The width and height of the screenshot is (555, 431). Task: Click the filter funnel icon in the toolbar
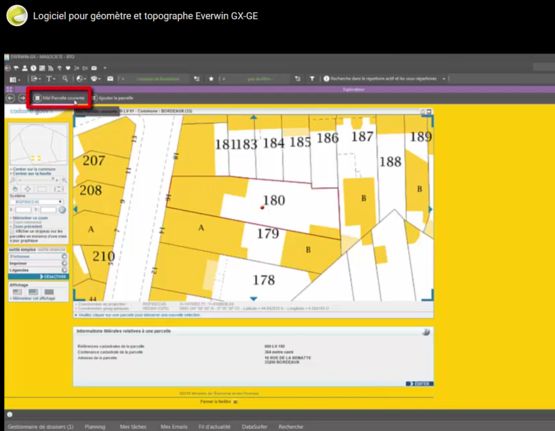pos(312,79)
